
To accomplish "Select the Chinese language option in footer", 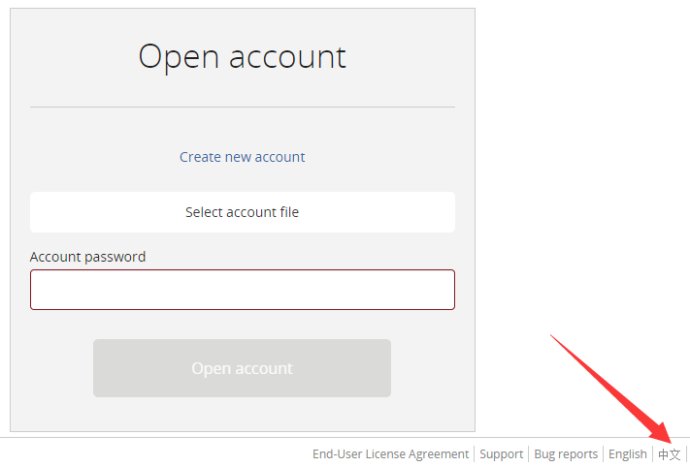I will coord(669,454).
